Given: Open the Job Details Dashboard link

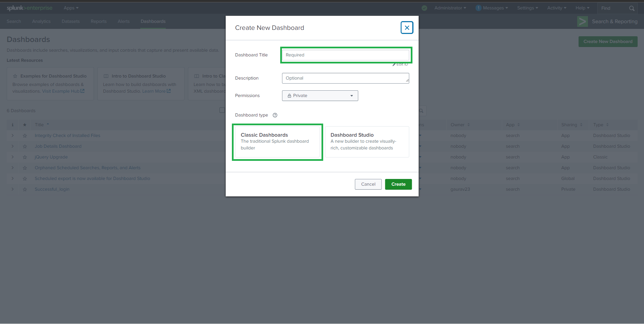Looking at the screenshot, I should [58, 146].
